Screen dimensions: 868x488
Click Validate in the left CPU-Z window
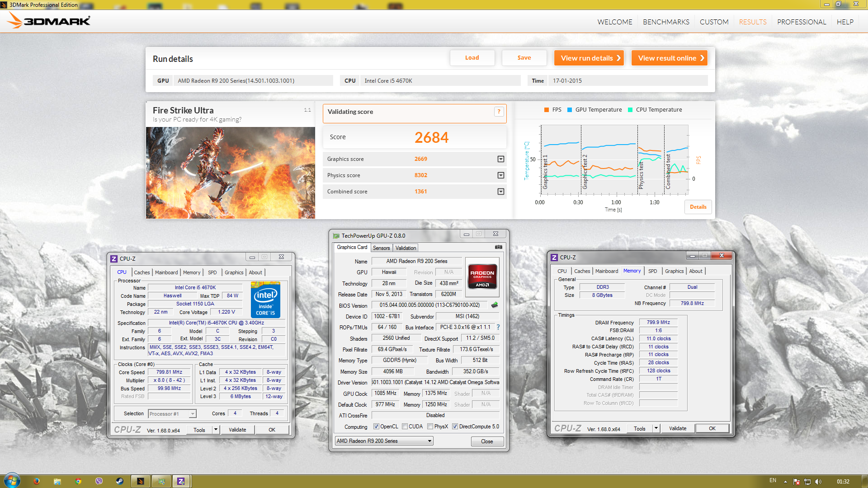point(237,430)
